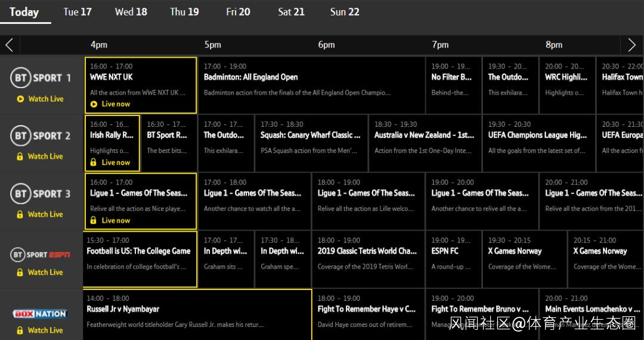Click Watch Live for BT Sport 2
Image resolution: width=644 pixels, height=340 pixels.
[x=45, y=156]
